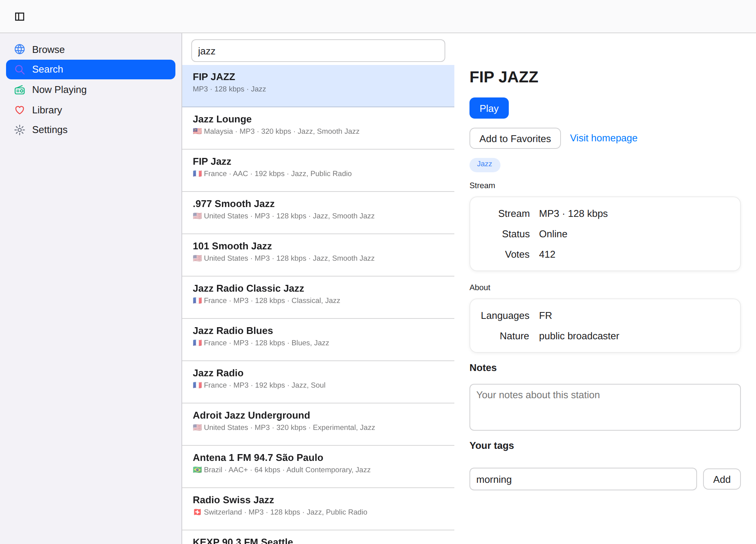Viewport: 756px width, 544px height.
Task: Click the Status value Online
Action: [x=553, y=234]
